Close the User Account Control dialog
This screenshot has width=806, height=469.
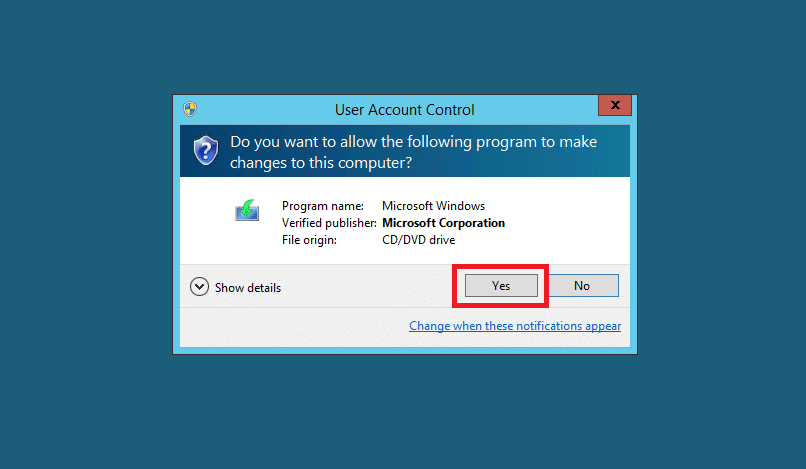pyautogui.click(x=615, y=105)
